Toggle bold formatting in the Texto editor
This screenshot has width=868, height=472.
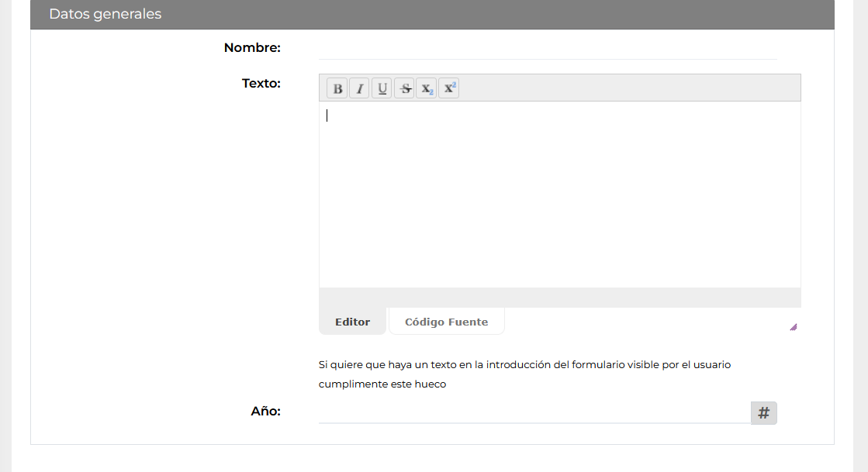(x=337, y=88)
